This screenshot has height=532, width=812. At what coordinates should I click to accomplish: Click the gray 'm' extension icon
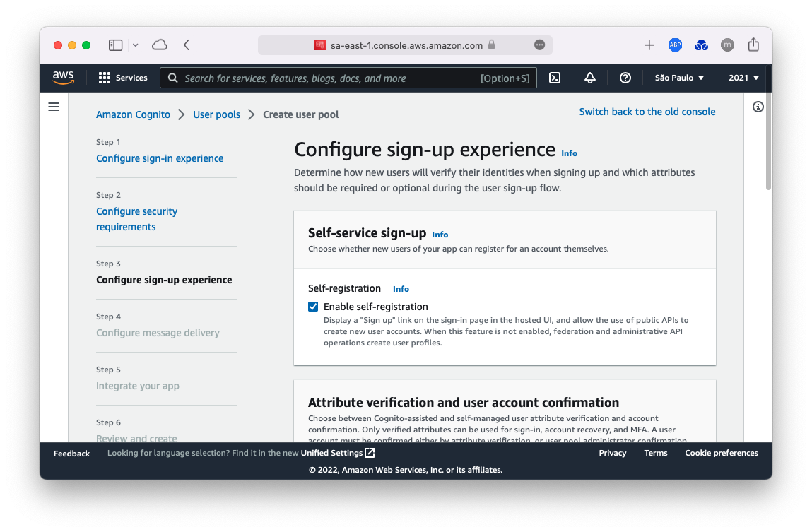[727, 45]
